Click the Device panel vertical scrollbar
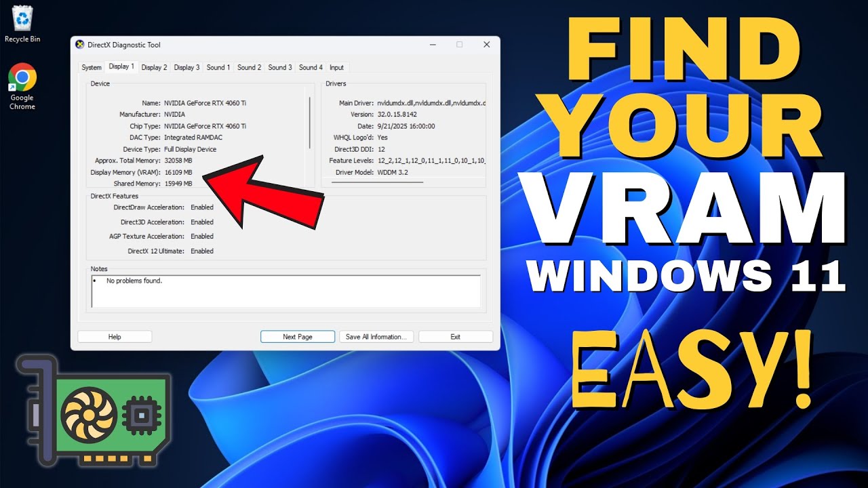Image resolution: width=868 pixels, height=488 pixels. click(310, 123)
